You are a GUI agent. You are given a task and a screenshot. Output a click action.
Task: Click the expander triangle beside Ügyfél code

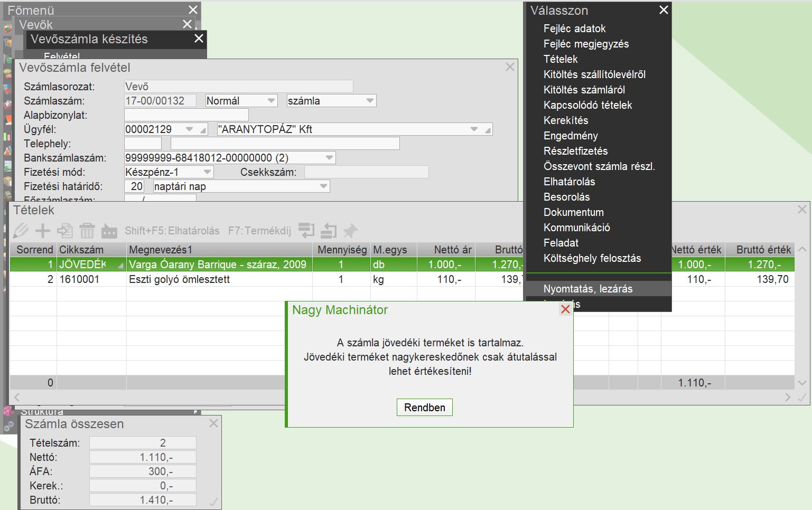coord(203,130)
